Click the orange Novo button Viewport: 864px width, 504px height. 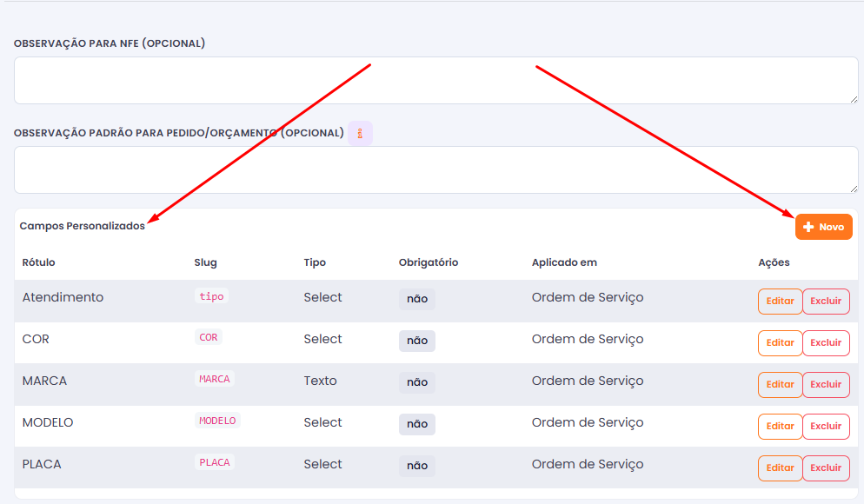click(x=823, y=227)
